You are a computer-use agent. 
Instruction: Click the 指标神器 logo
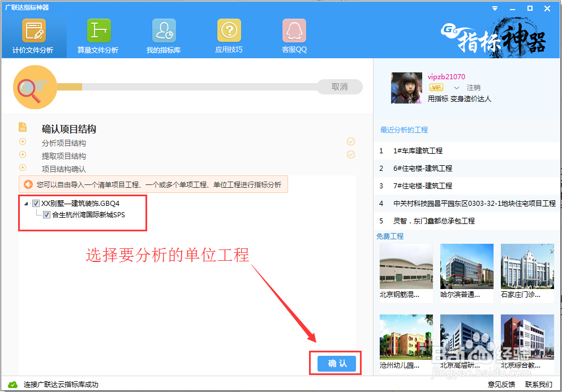(x=494, y=38)
